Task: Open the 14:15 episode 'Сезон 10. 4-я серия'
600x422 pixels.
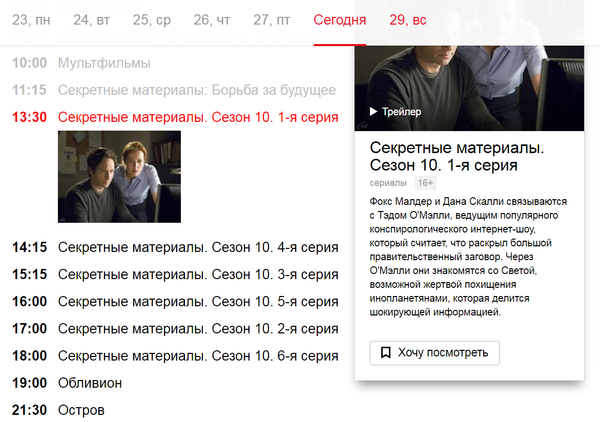Action: coord(198,247)
